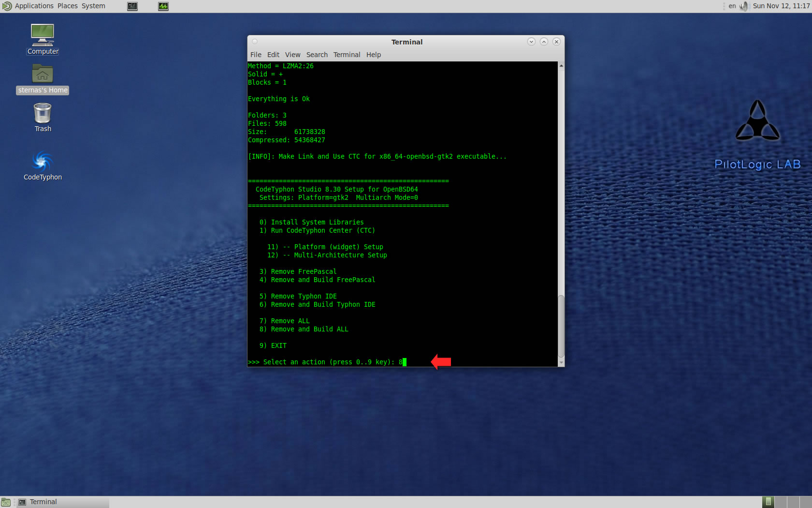Click 'Files: 598' line
This screenshot has width=812, height=508.
[x=267, y=123]
